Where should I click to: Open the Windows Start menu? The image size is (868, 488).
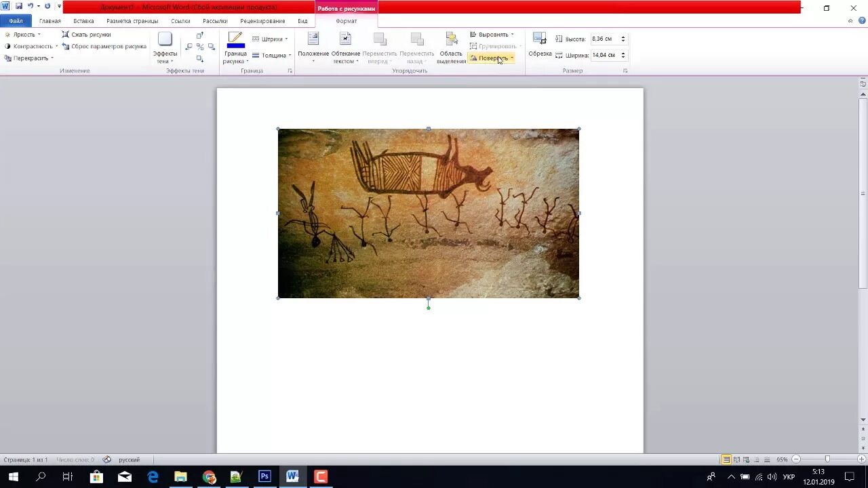tap(13, 477)
